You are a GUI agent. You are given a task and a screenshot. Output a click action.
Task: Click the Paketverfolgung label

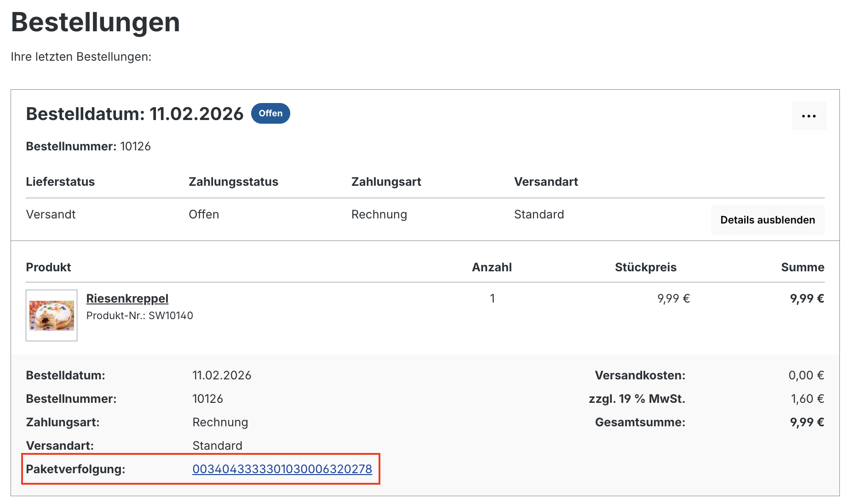click(x=75, y=469)
